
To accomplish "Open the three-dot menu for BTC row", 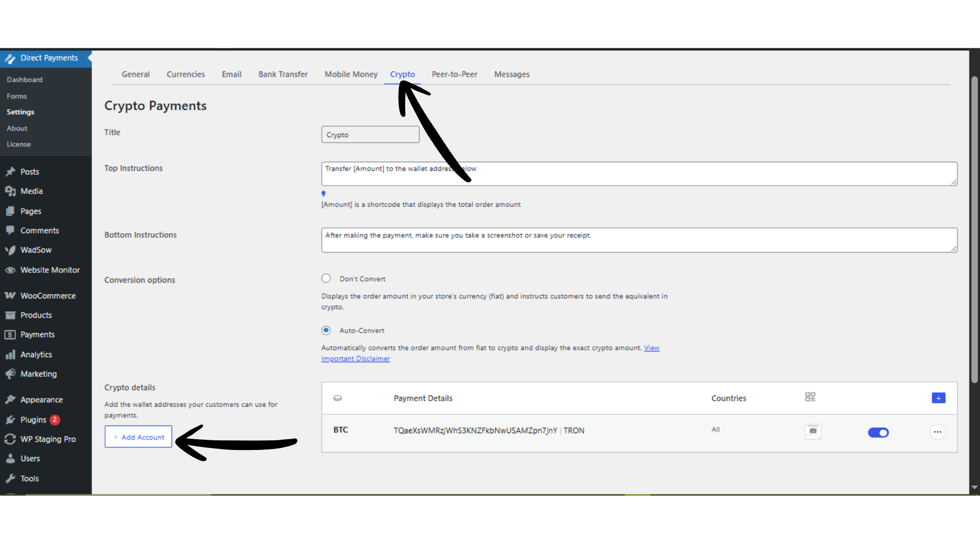I will (x=937, y=432).
